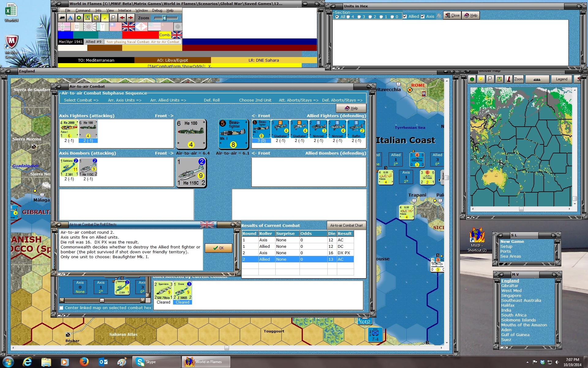The image size is (588, 368).
Task: Open Outlook from the taskbar
Action: tap(103, 362)
